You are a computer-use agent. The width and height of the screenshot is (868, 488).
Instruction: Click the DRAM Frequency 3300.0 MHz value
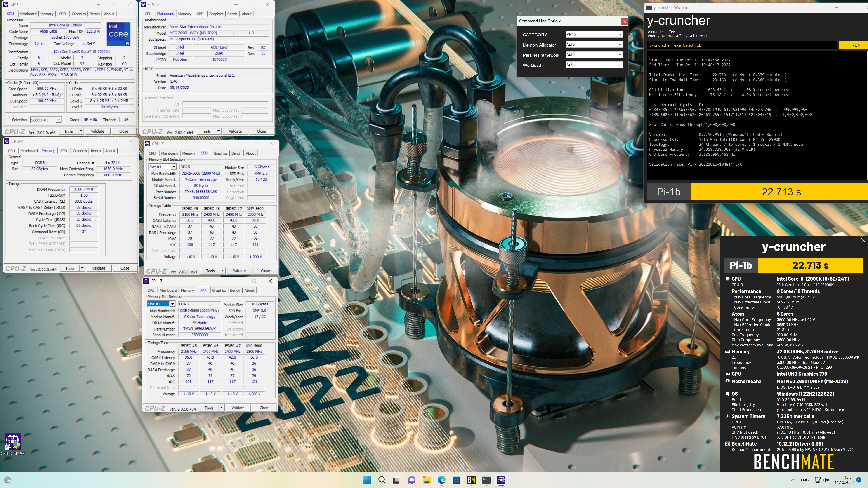[x=84, y=189]
